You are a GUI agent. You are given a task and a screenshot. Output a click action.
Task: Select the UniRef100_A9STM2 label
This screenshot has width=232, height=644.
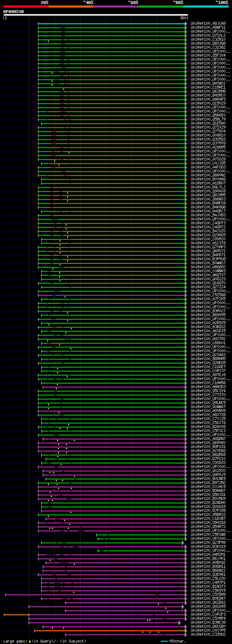(x=208, y=339)
